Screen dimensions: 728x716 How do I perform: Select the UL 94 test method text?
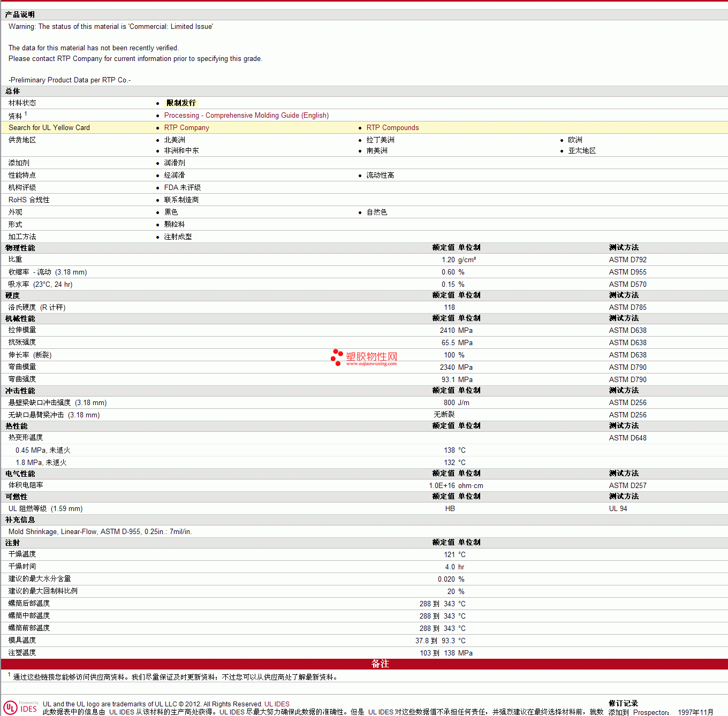click(618, 509)
